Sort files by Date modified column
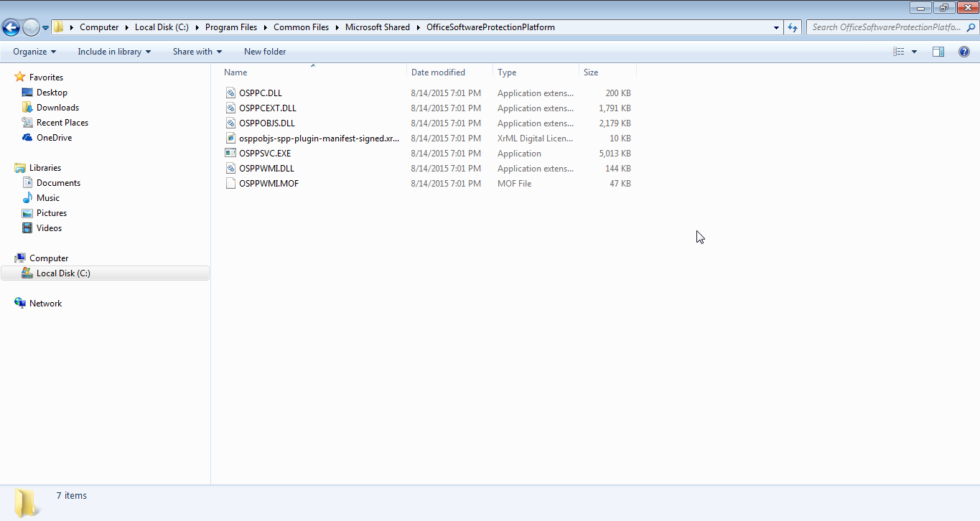980x521 pixels. tap(438, 72)
